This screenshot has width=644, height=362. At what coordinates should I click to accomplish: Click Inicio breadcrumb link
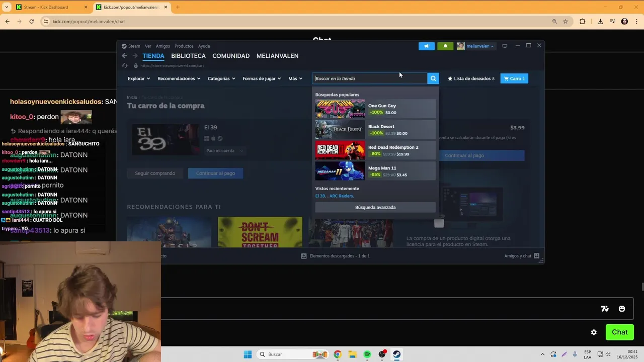132,98
